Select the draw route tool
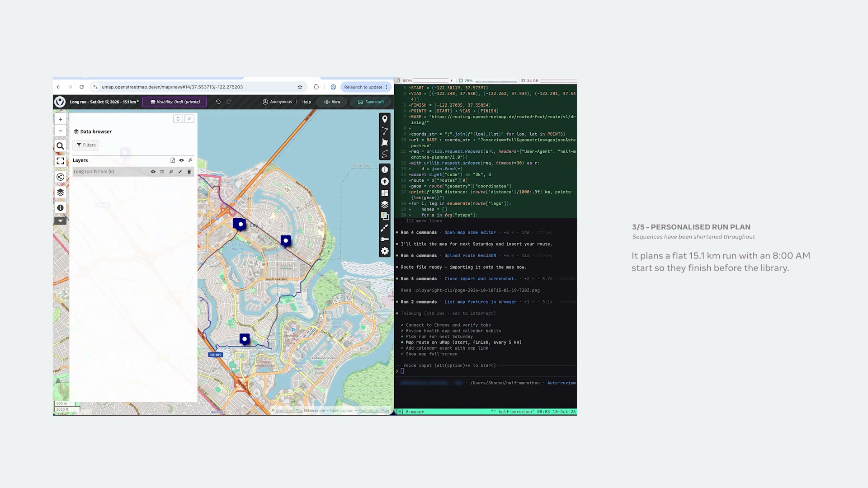This screenshot has height=488, width=868. tap(385, 154)
